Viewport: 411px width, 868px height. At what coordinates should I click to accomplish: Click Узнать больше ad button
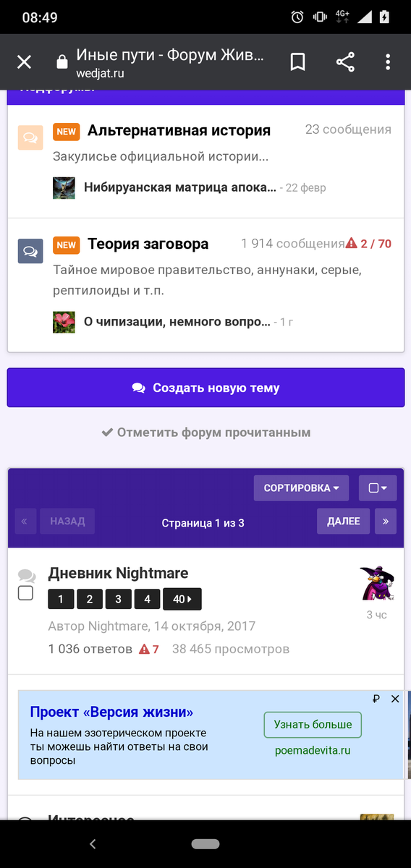pos(313,724)
